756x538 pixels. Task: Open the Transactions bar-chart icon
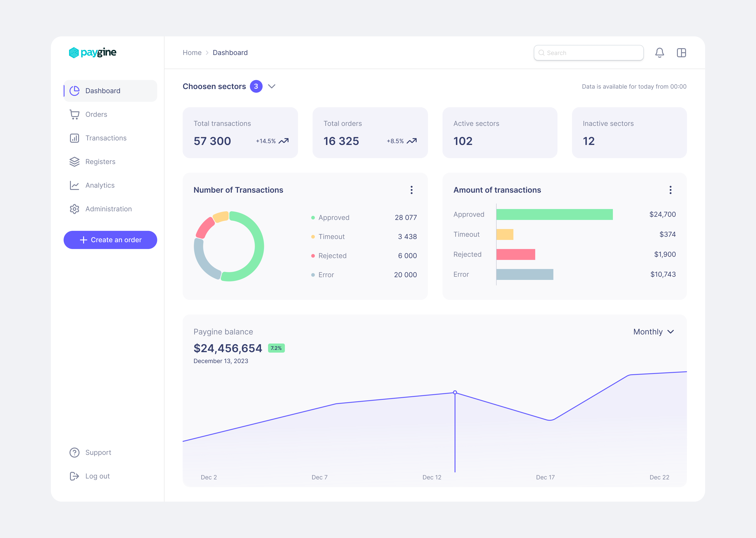click(x=74, y=138)
